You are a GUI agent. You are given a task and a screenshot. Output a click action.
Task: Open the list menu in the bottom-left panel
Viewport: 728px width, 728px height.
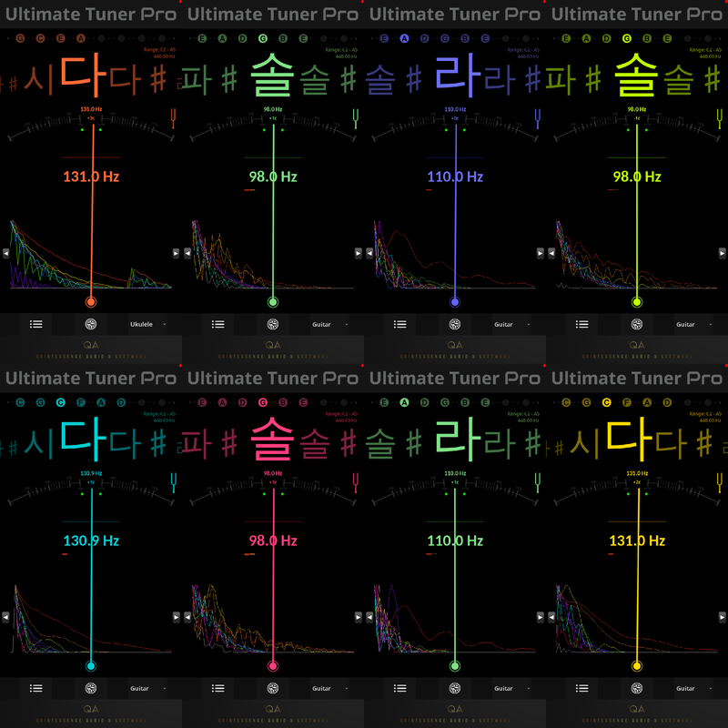click(35, 688)
